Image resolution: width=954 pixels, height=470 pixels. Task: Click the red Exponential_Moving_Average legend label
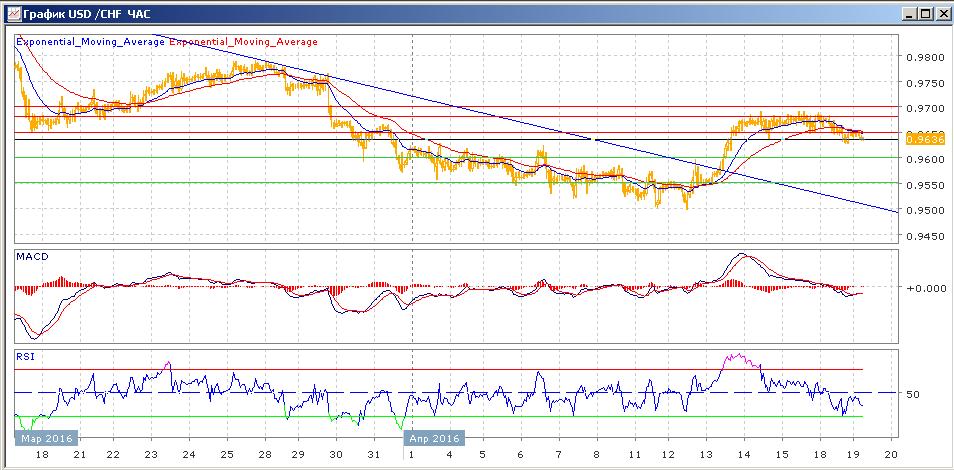click(243, 42)
